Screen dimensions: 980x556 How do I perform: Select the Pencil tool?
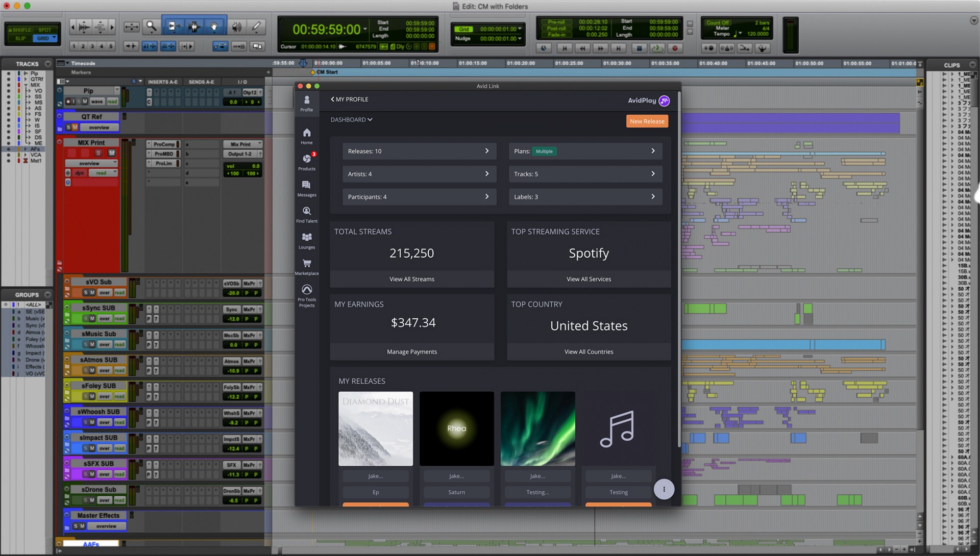tap(256, 26)
